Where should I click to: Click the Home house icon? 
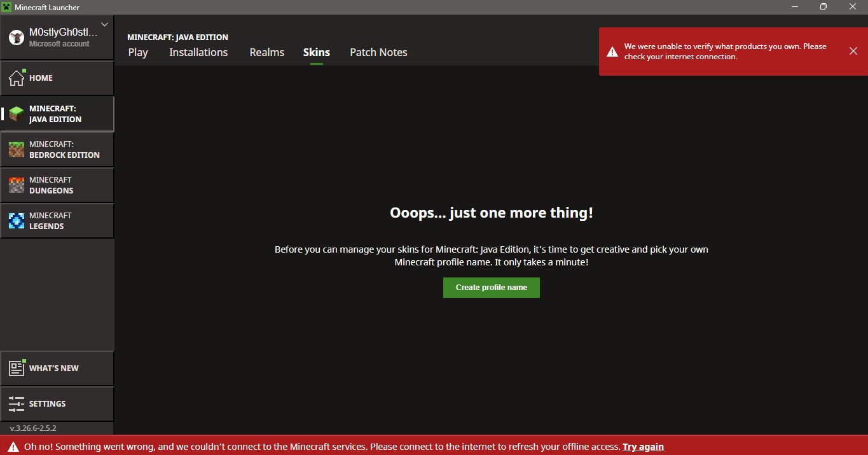click(x=17, y=78)
